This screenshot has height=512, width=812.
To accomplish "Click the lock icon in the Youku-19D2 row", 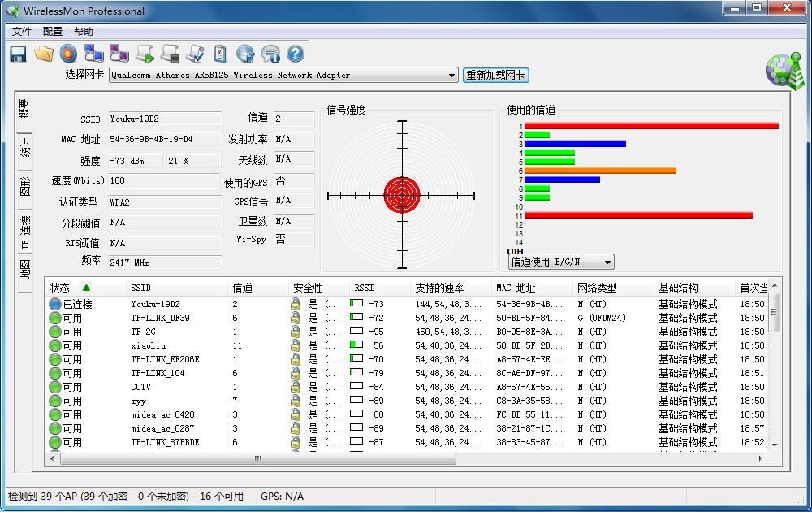I will [296, 304].
